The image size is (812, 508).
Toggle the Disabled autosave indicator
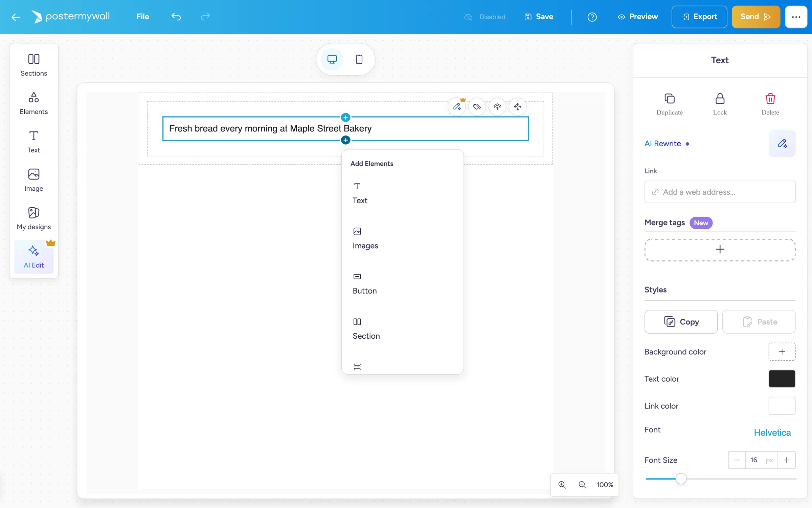(484, 17)
